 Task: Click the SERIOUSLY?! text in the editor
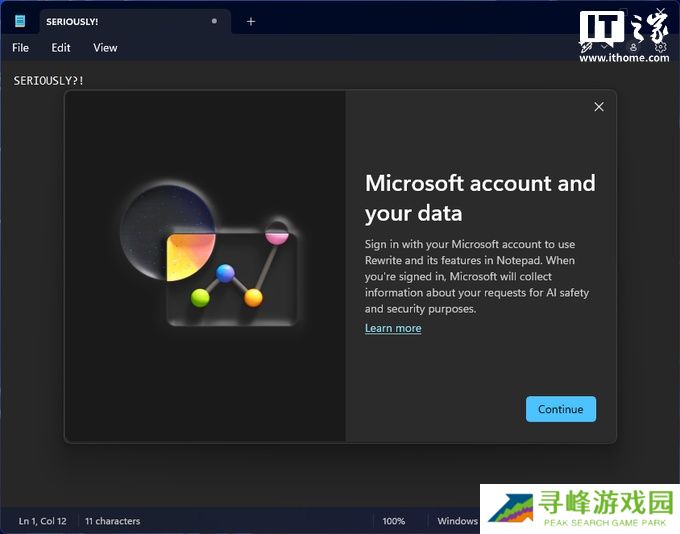click(49, 81)
